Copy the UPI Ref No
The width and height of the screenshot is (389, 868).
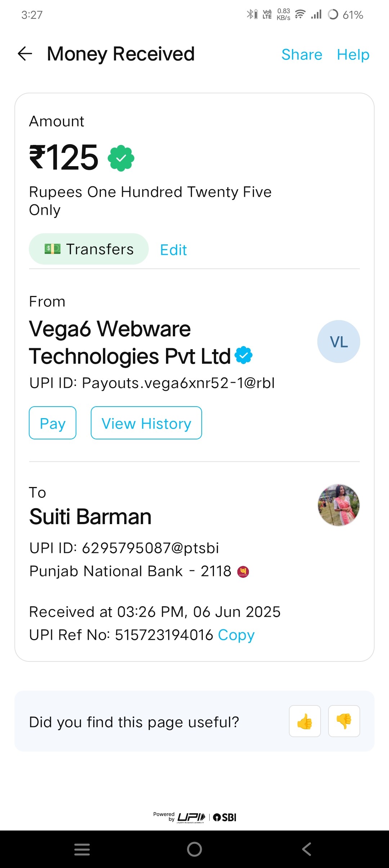(x=236, y=635)
